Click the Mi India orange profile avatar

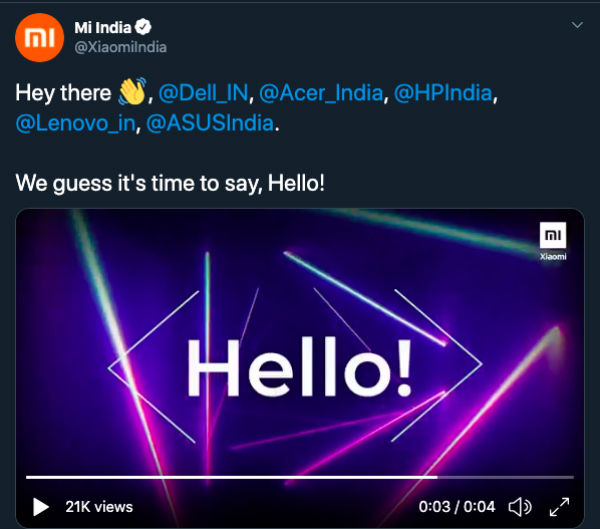[39, 38]
